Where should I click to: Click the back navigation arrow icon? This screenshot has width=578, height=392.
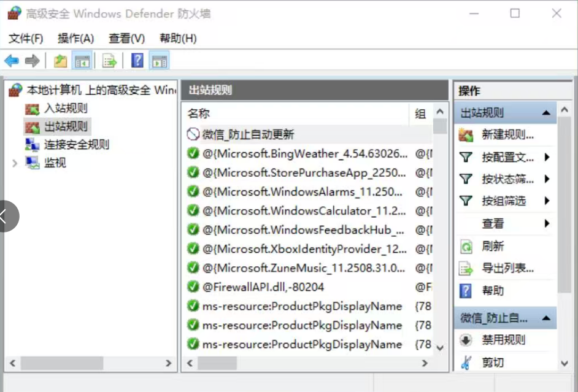(10, 60)
